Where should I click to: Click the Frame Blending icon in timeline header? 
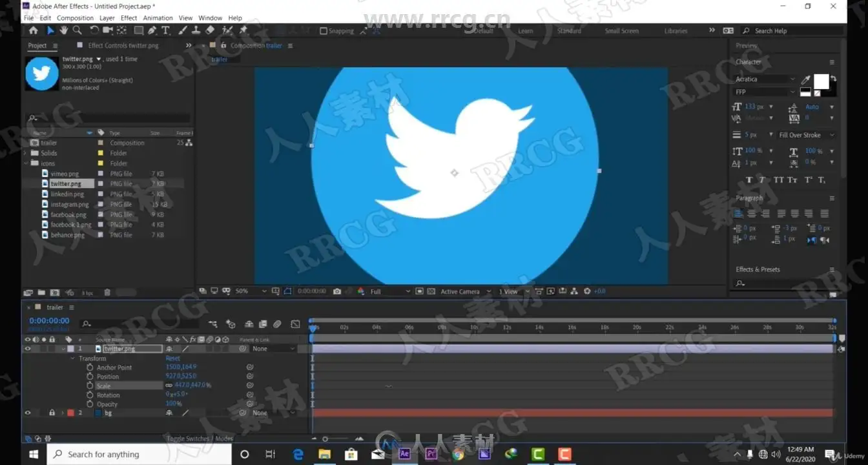tap(263, 324)
